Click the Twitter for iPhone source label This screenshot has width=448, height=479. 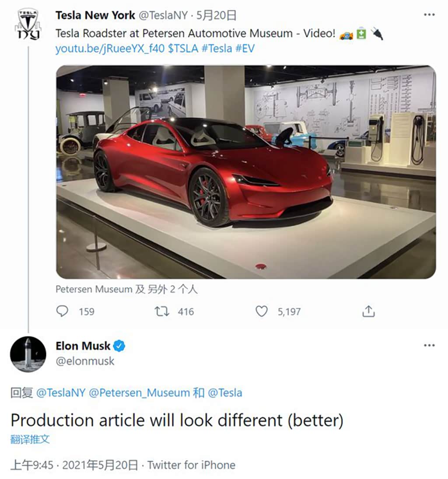191,465
